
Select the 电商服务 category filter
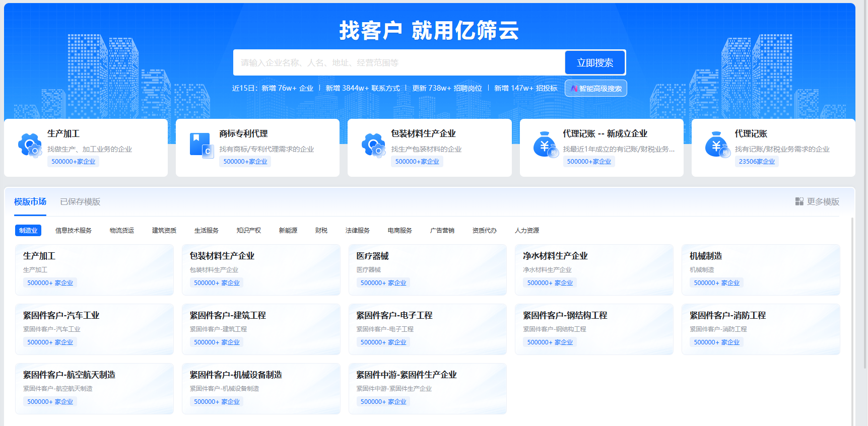point(400,230)
